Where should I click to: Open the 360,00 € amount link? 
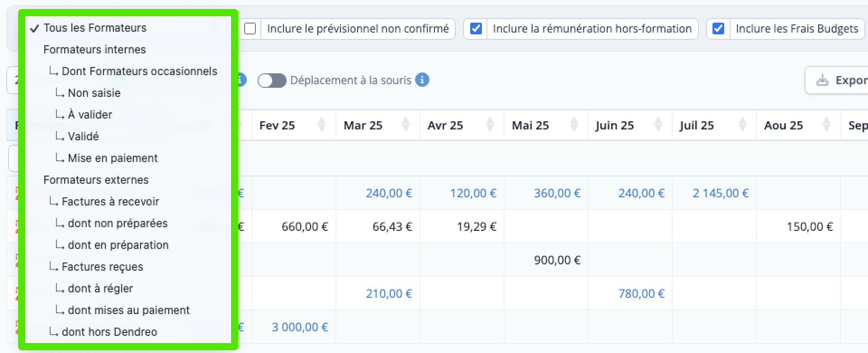coord(557,193)
